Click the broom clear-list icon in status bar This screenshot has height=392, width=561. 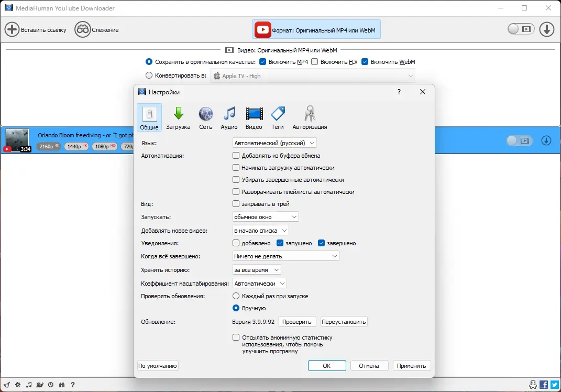click(7, 385)
